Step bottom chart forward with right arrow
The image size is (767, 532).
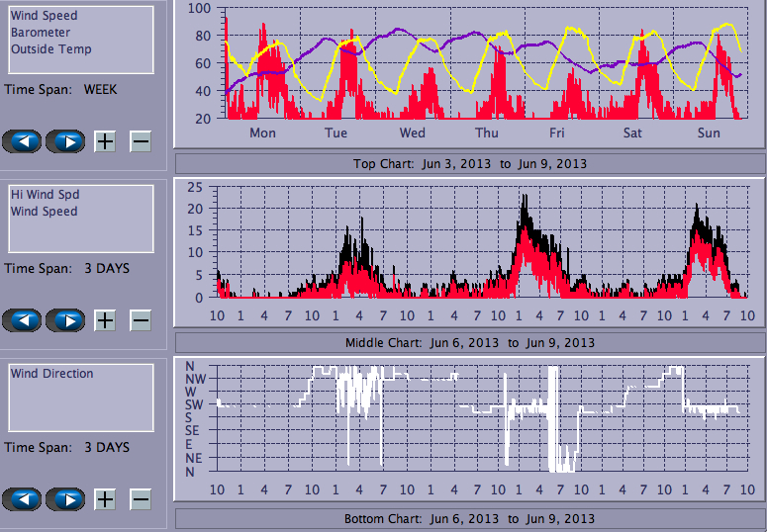65,499
